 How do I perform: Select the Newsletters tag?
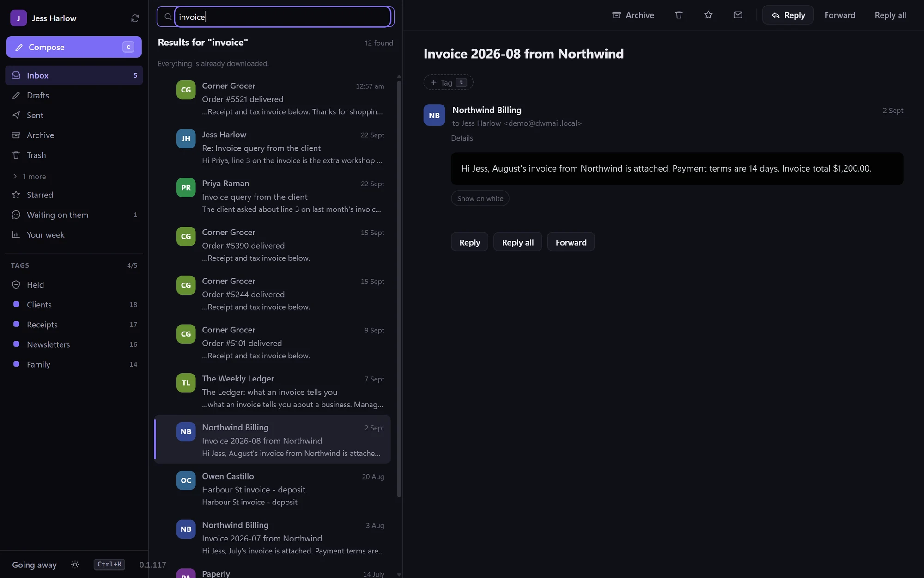74,344
